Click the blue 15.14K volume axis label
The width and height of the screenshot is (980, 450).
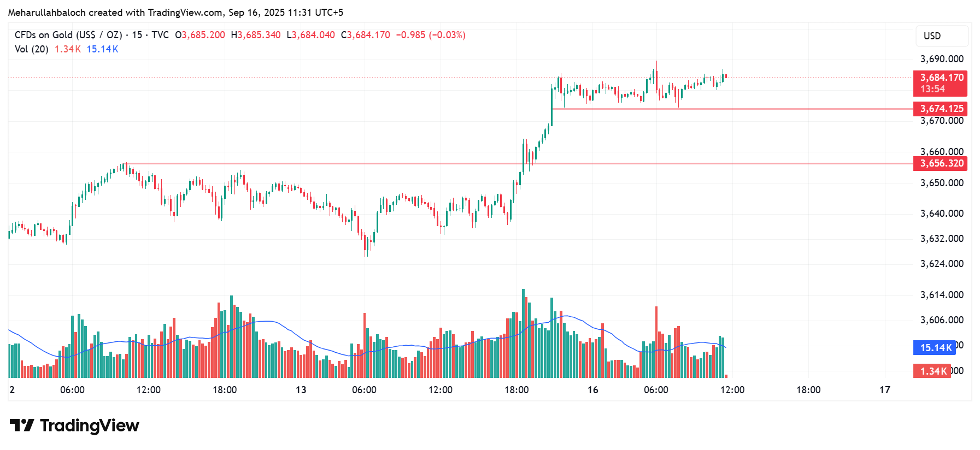[935, 348]
